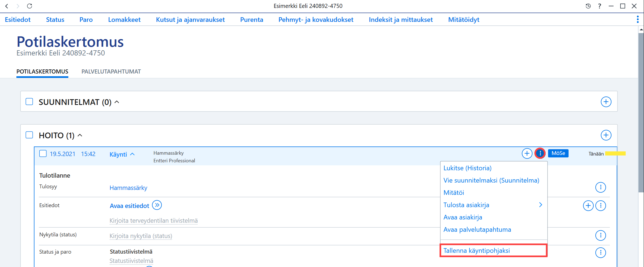This screenshot has height=267, width=644.
Task: Open the three-dot menu for Tulosyy row
Action: pos(601,187)
